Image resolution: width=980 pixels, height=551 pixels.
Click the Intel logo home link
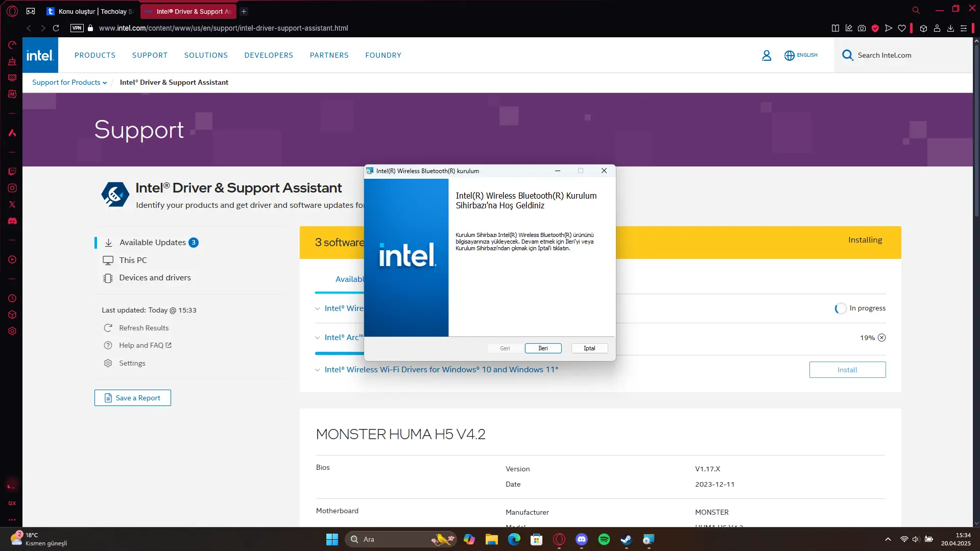click(40, 55)
